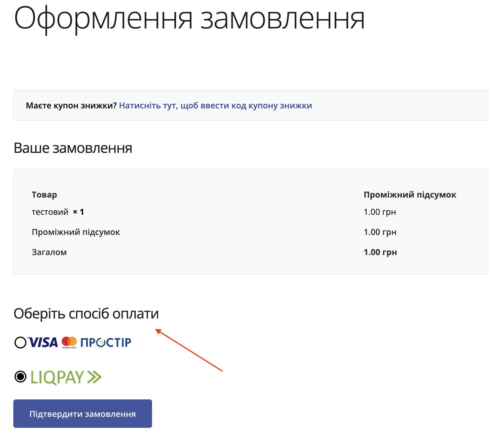Select the card payment radio button
The height and width of the screenshot is (448, 489).
(x=20, y=343)
